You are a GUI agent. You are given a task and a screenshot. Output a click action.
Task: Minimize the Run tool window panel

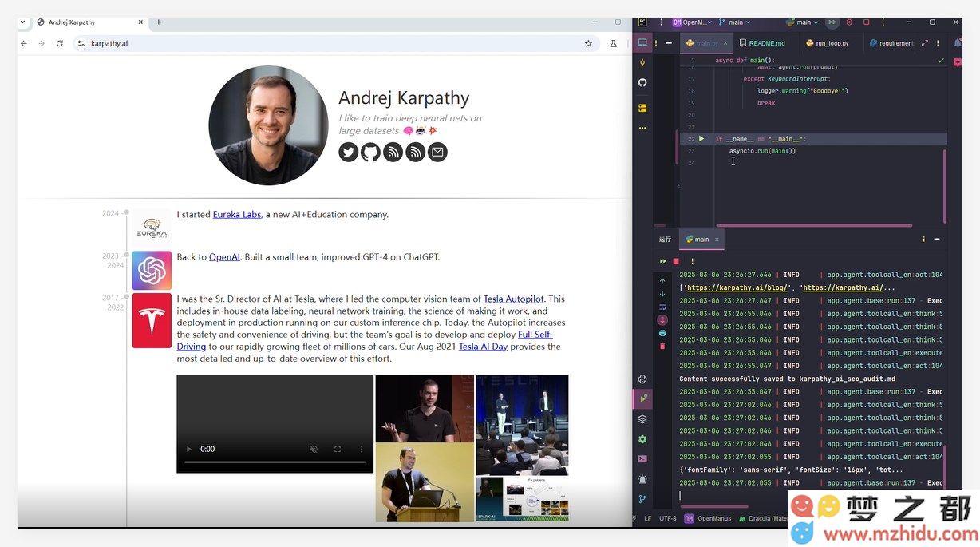(938, 239)
